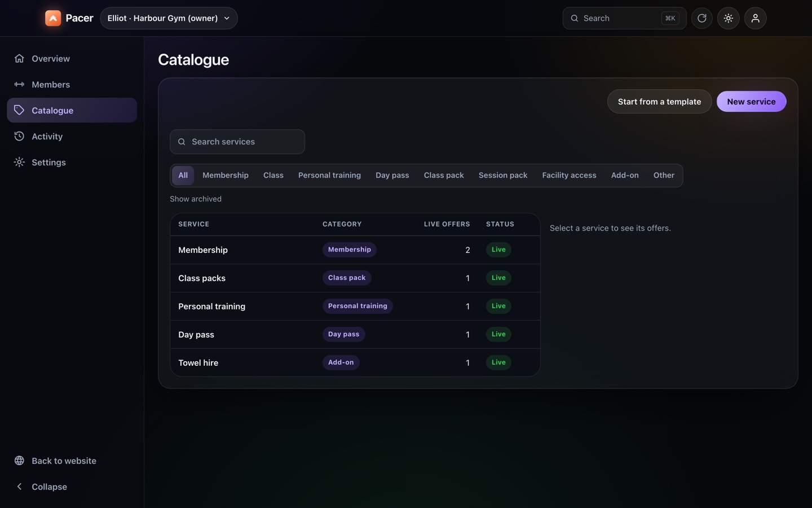Select the Membership service row name

pyautogui.click(x=203, y=250)
